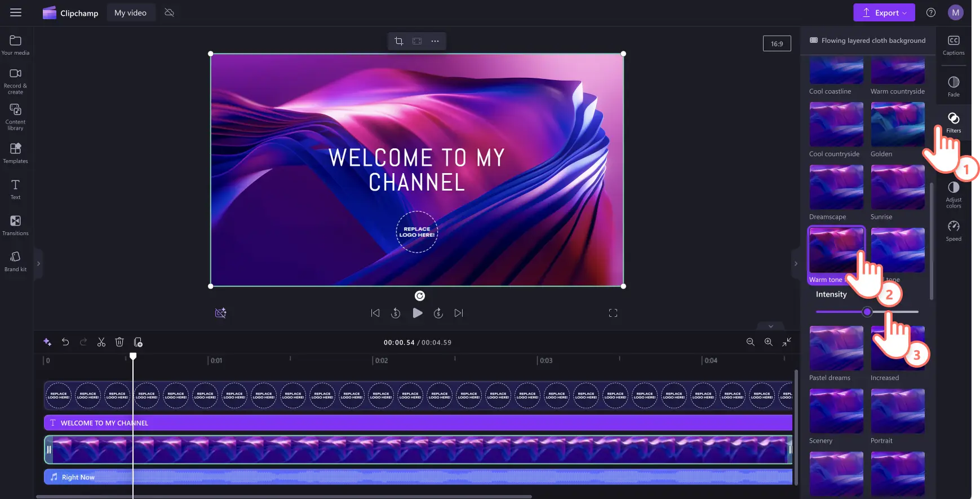Click the Clipchamp logo
Image resolution: width=980 pixels, height=499 pixels.
pos(70,13)
